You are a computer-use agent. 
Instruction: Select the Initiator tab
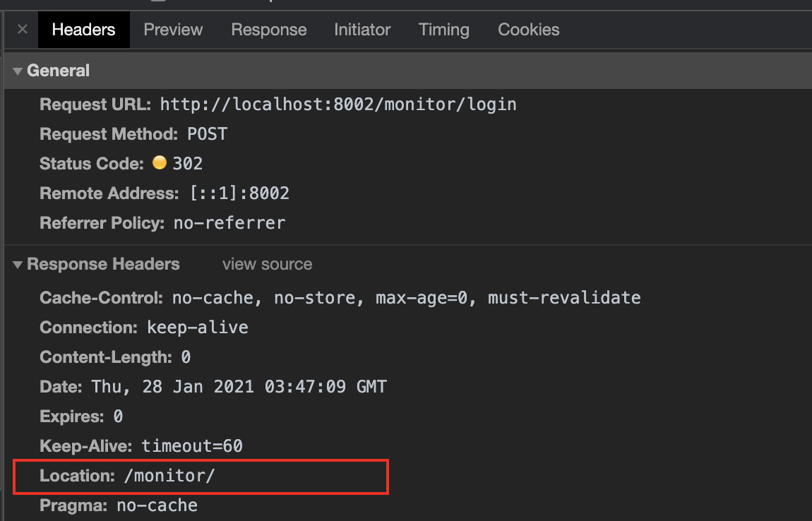tap(362, 30)
